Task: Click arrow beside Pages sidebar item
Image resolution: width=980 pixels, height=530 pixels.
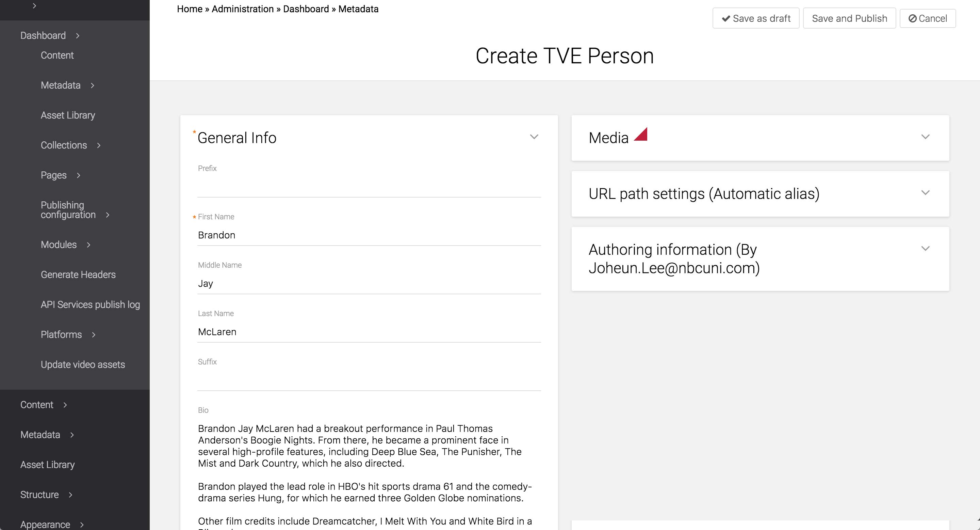Action: (x=78, y=175)
